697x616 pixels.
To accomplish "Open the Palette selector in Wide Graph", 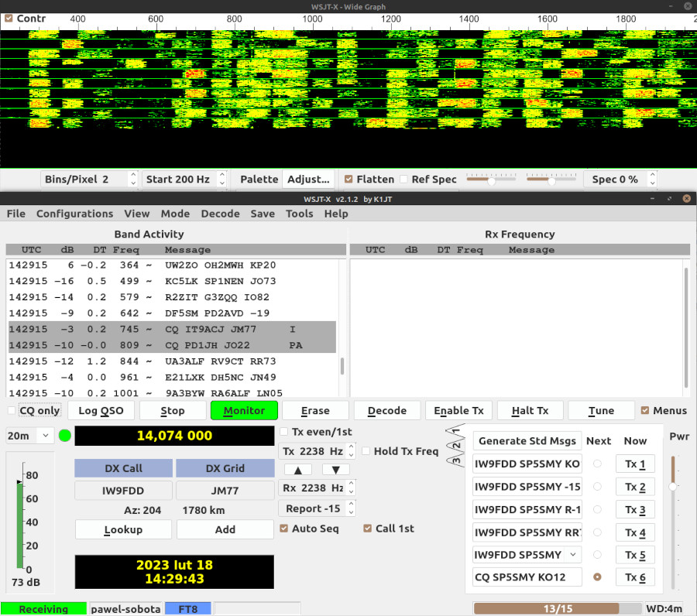I will coord(259,179).
